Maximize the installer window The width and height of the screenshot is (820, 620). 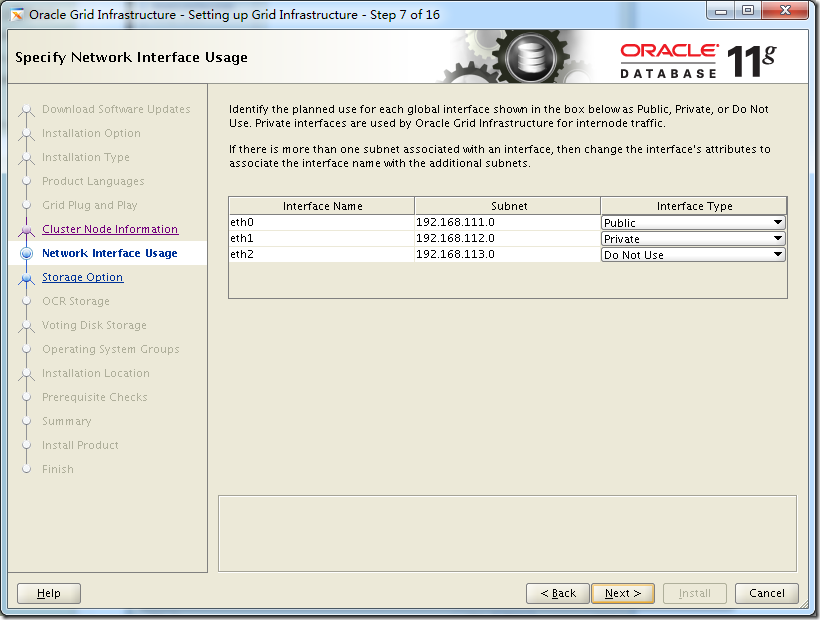coord(748,10)
